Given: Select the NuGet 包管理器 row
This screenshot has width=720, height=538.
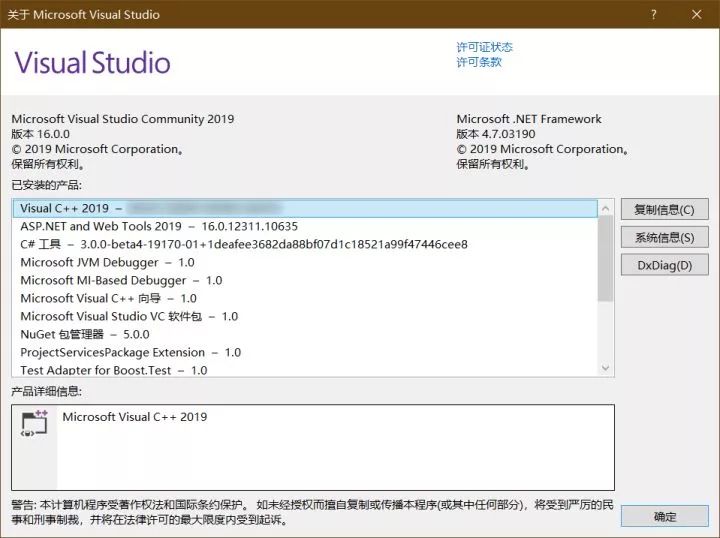Looking at the screenshot, I should click(305, 334).
